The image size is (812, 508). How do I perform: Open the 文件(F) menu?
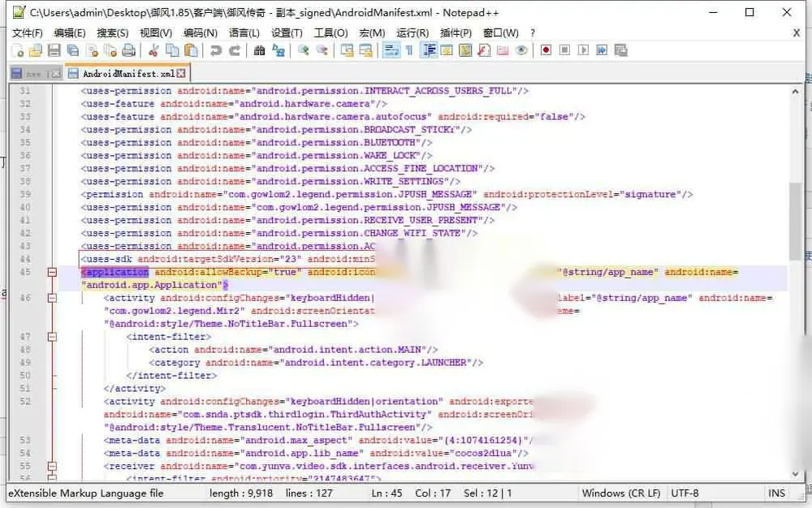coord(28,33)
